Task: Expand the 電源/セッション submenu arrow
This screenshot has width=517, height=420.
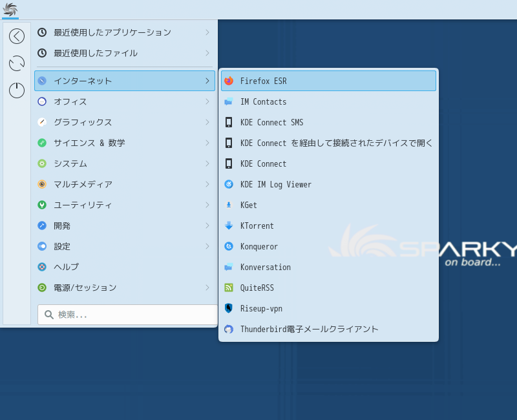Action: 207,288
